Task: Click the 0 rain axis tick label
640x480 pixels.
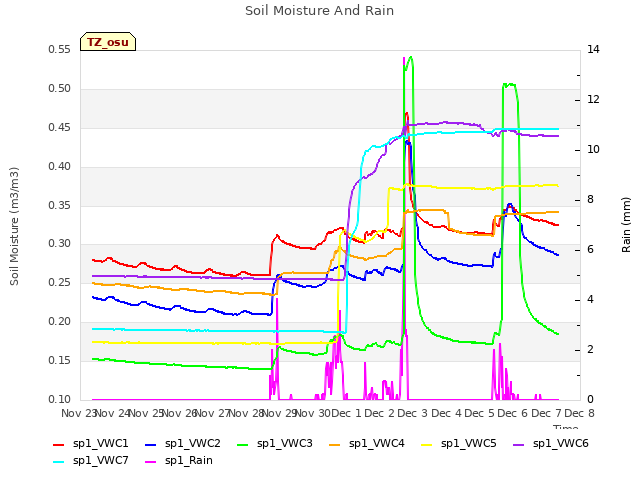Action: coord(590,400)
